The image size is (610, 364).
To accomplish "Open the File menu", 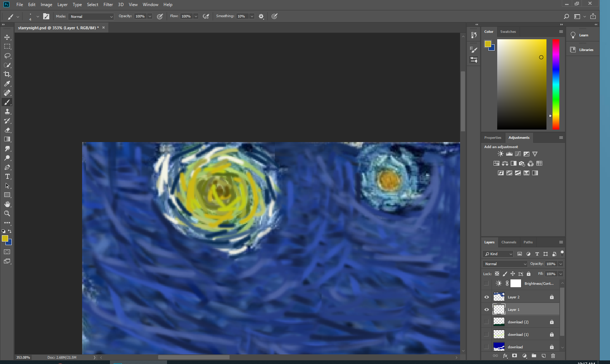I will coord(20,5).
